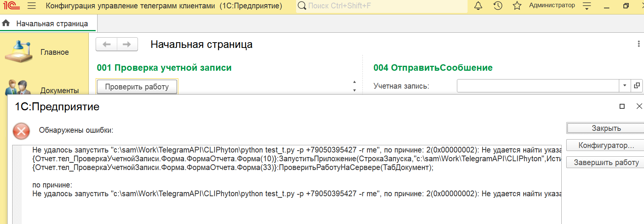
Task: Click the heading 004 ОтправитьСообщение
Action: tap(433, 68)
